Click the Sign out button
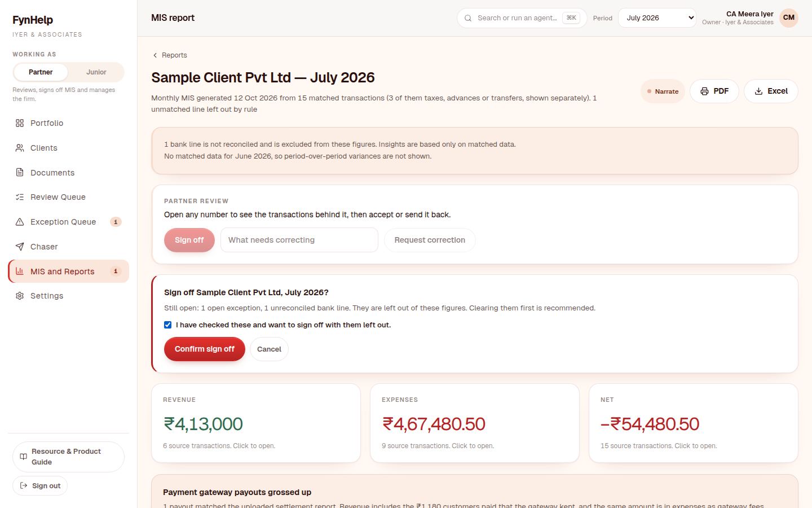This screenshot has width=812, height=508. 40,485
